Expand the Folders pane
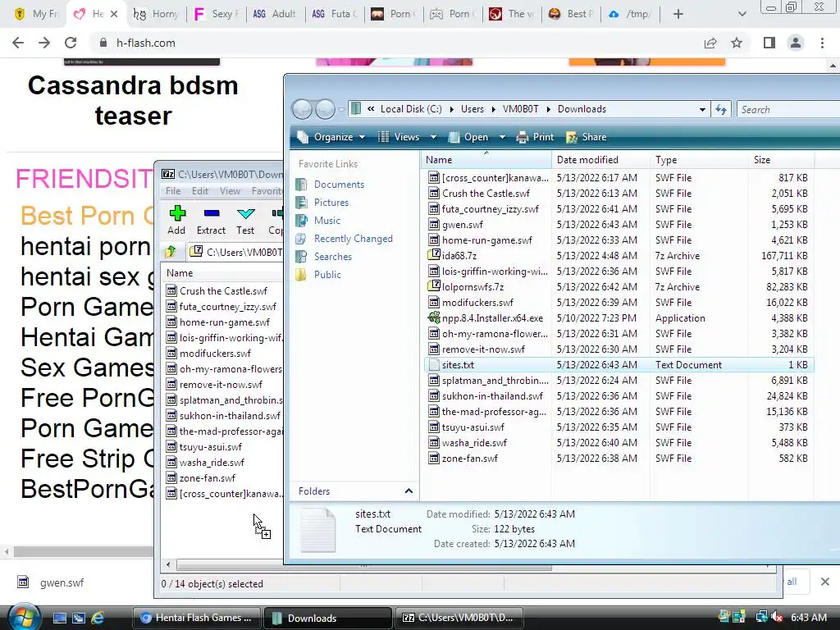 [409, 491]
